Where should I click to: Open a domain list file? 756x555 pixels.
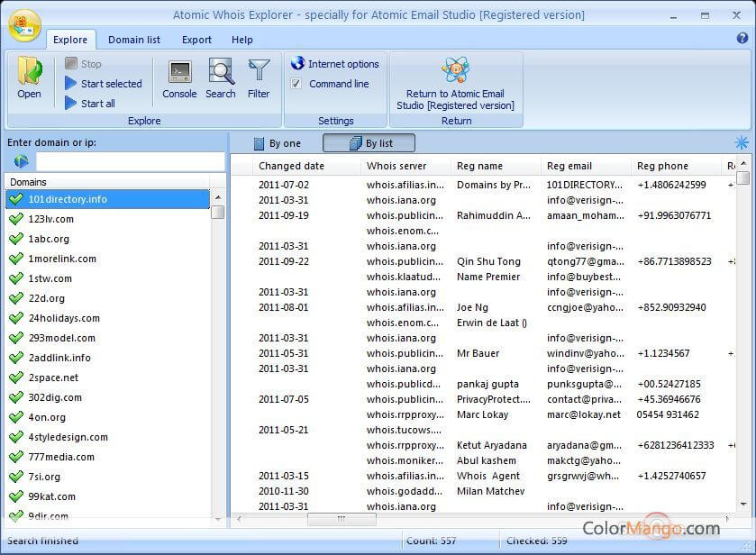29,77
